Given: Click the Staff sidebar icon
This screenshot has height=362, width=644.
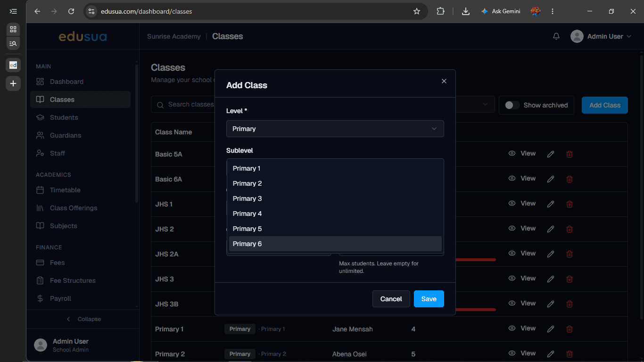Looking at the screenshot, I should (40, 153).
